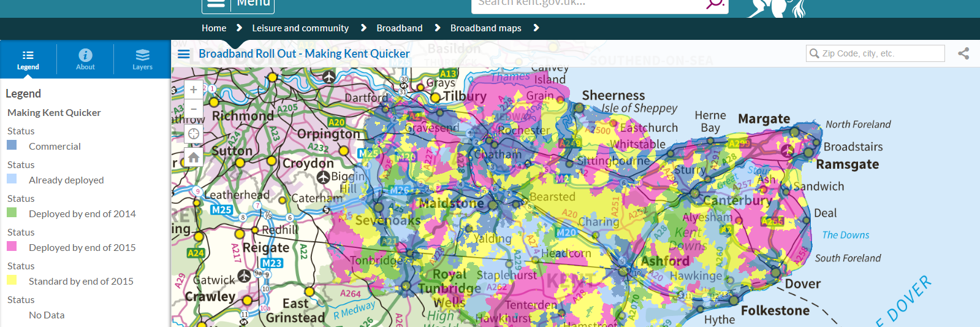This screenshot has width=980, height=327.
Task: Click the Standard by end of 2015 swatch
Action: tap(12, 280)
